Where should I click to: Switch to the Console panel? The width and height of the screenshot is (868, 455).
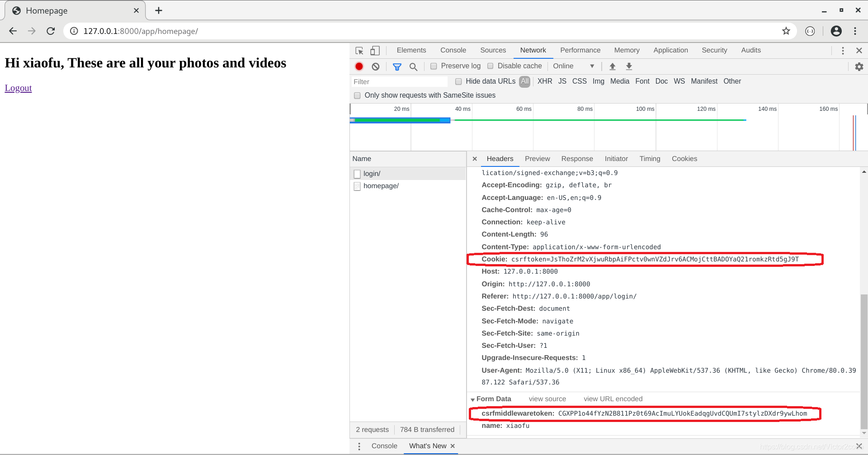point(453,50)
